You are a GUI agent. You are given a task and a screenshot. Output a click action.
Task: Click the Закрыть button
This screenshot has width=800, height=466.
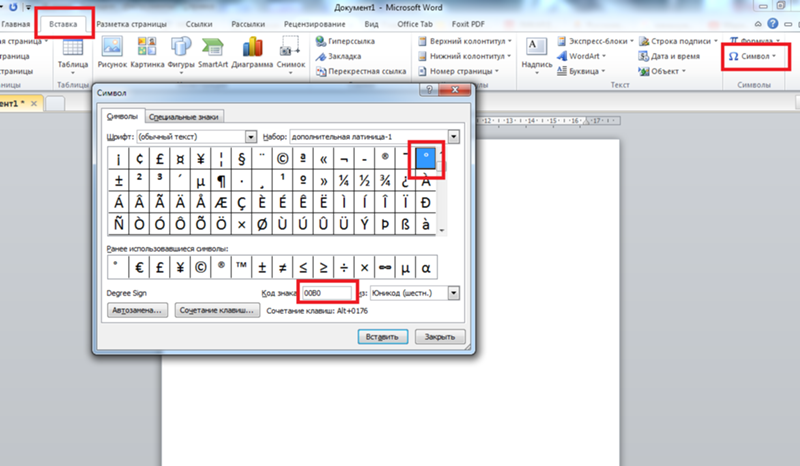coord(440,337)
